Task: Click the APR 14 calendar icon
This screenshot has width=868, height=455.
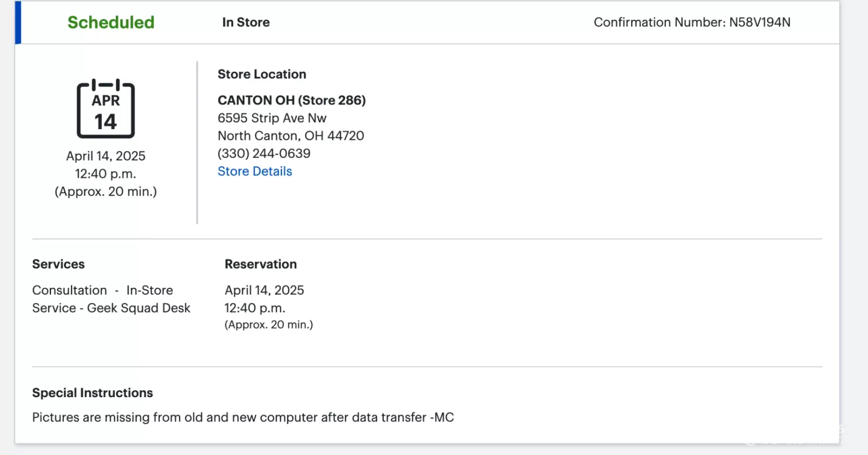Action: coord(106,109)
